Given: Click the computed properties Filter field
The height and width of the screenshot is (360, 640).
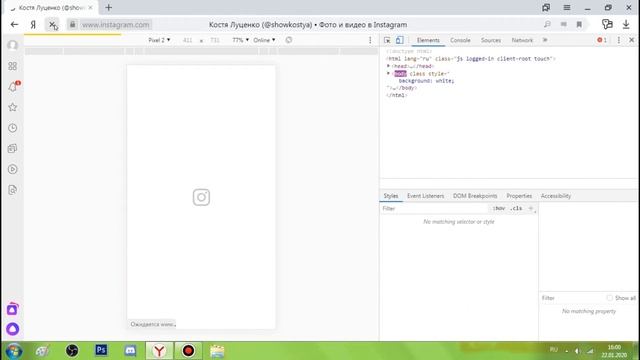Looking at the screenshot, I should 571,298.
